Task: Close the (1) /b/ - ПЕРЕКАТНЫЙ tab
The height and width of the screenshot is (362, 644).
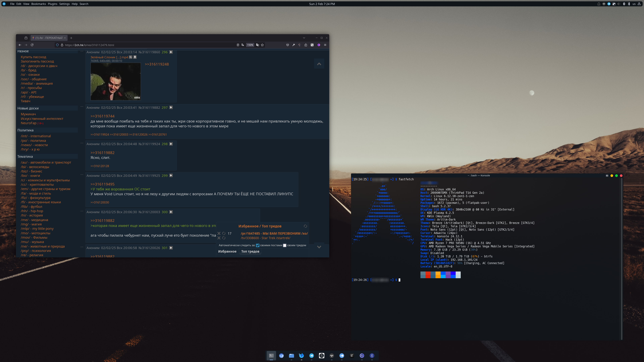Action: 65,38
